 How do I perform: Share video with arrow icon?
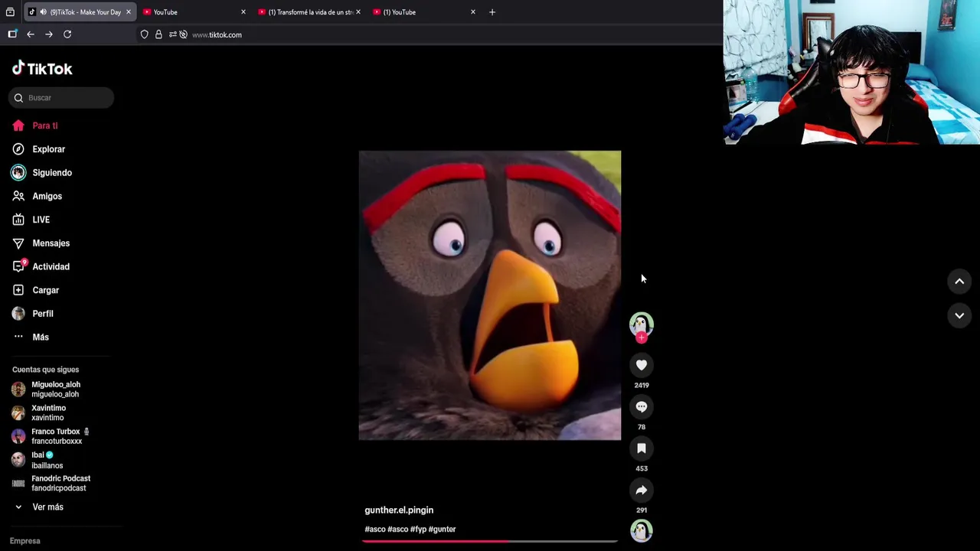pyautogui.click(x=642, y=491)
